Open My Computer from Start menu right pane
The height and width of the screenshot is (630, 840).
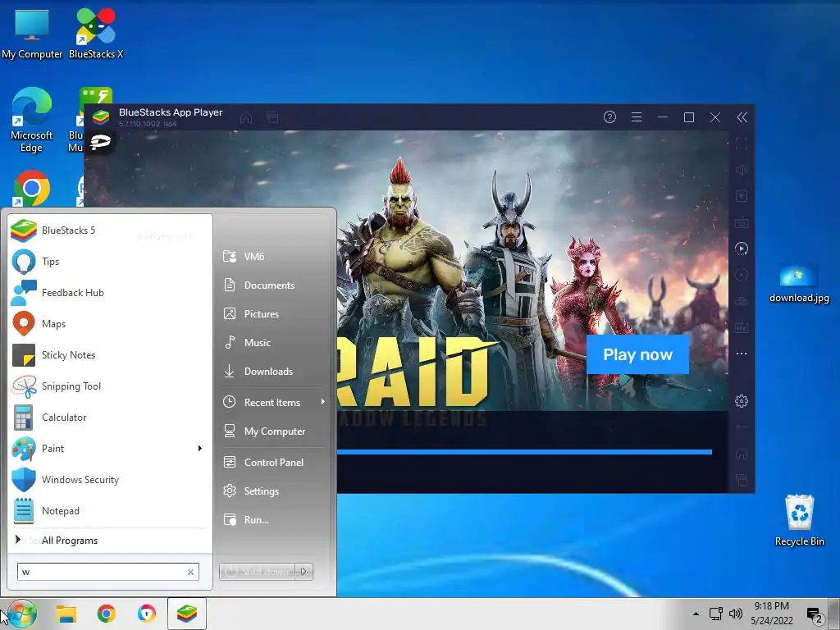pyautogui.click(x=273, y=431)
